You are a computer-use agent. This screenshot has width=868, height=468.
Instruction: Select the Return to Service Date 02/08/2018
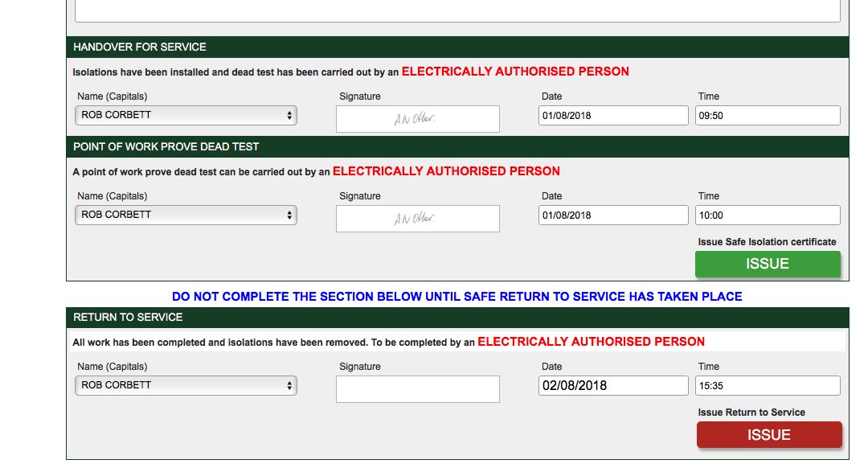coord(612,385)
